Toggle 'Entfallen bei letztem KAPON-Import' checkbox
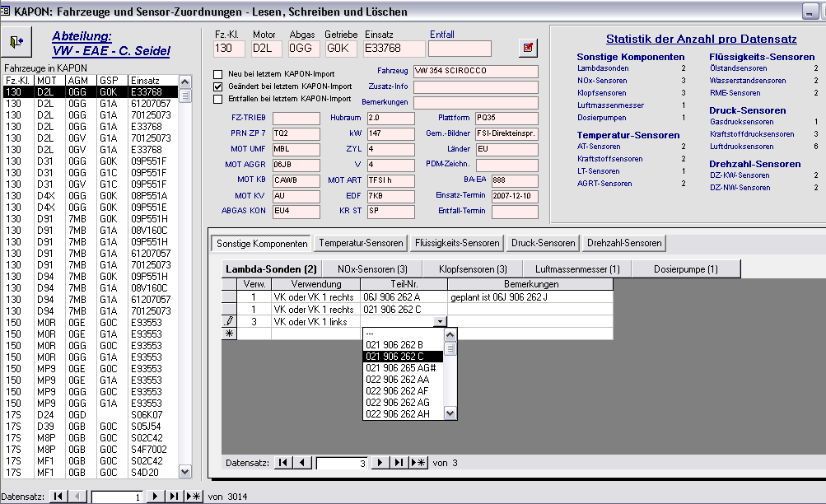Viewport: 826px width, 504px height. click(x=217, y=99)
